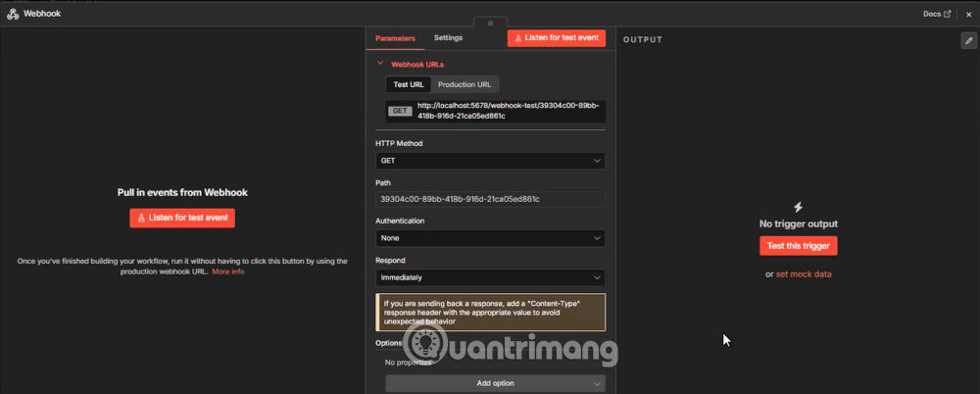Screen dimensions: 980x394
Task: Click the Webhook node icon in header
Action: point(13,14)
